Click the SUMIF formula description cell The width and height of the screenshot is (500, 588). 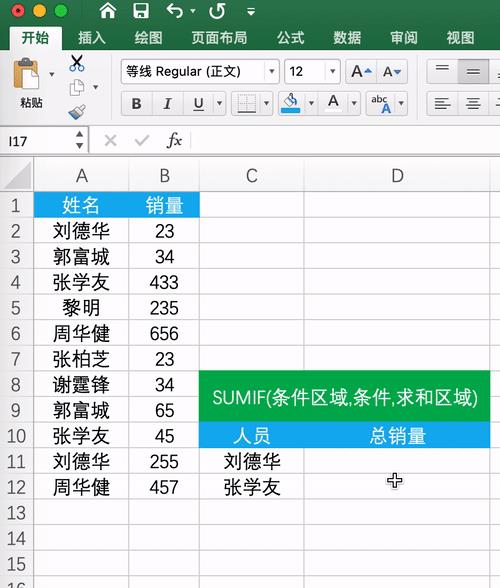tap(345, 397)
